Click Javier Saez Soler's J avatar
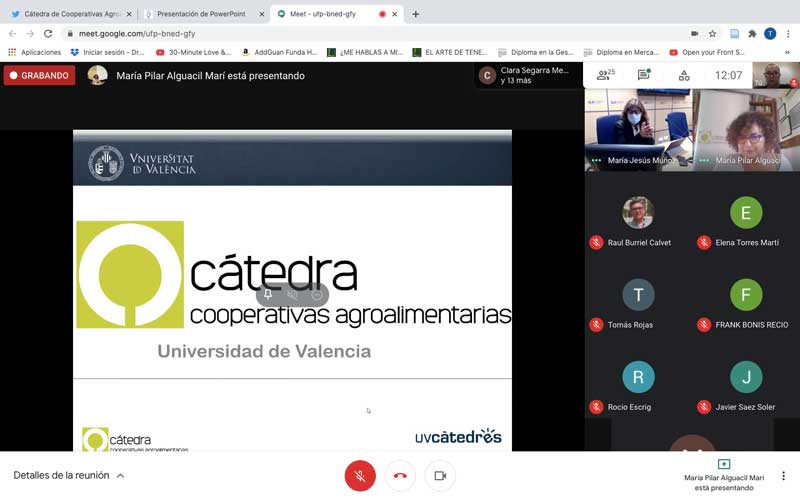The width and height of the screenshot is (800, 500). tap(746, 377)
